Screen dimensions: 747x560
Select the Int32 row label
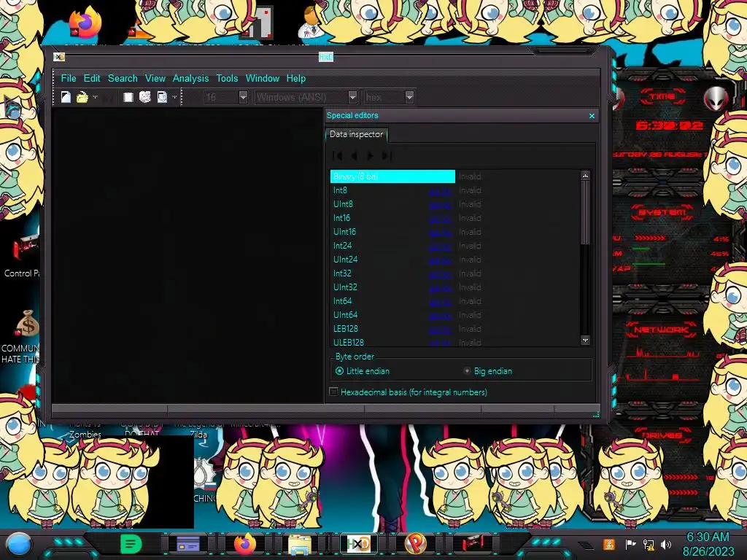click(x=343, y=273)
